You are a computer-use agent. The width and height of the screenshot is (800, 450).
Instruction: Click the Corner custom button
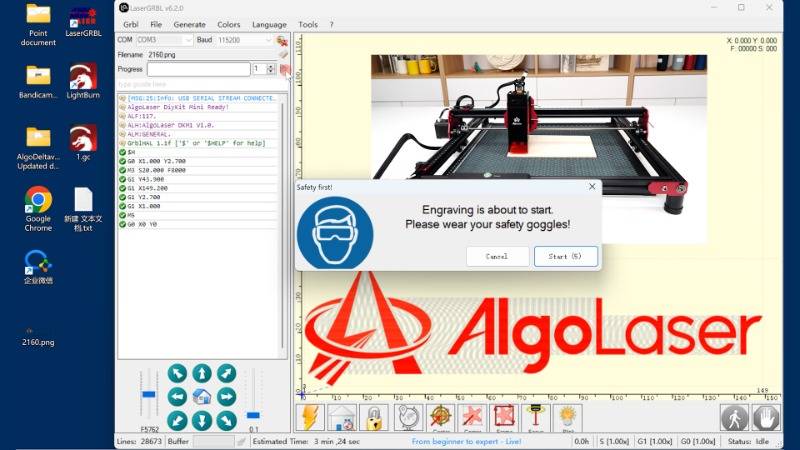point(472,417)
